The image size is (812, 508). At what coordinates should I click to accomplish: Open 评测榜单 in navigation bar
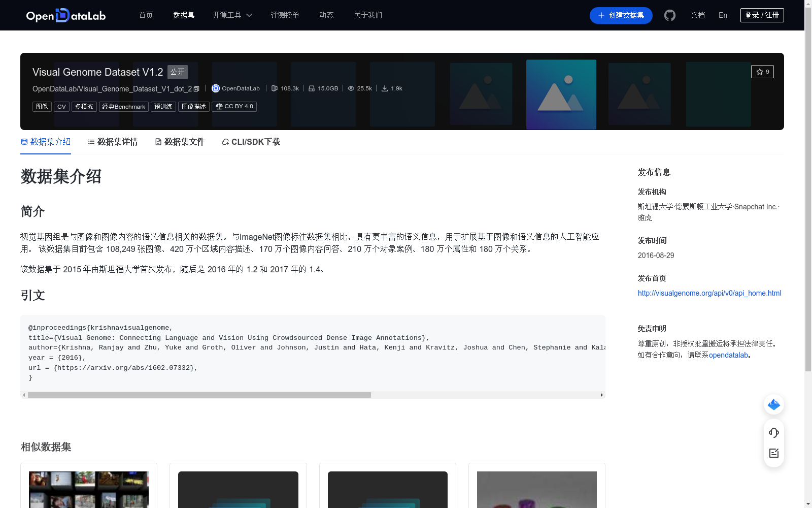coord(285,15)
